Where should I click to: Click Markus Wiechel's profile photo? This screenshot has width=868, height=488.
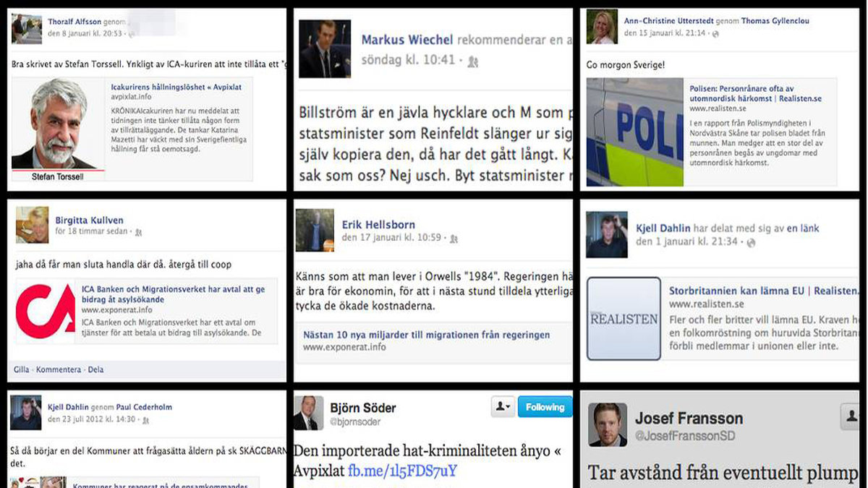click(325, 49)
